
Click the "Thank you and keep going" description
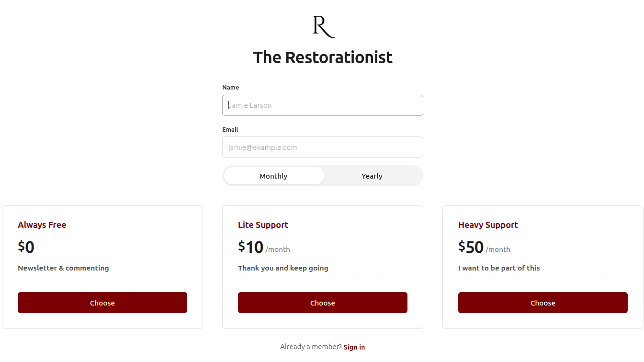[x=283, y=268]
